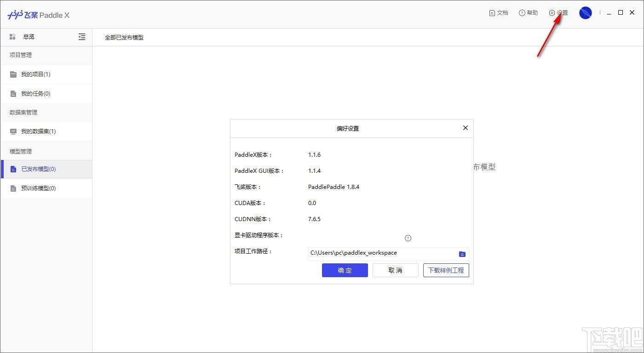This screenshot has width=644, height=353.
Task: Click the 项目管理 section label
Action: point(21,55)
